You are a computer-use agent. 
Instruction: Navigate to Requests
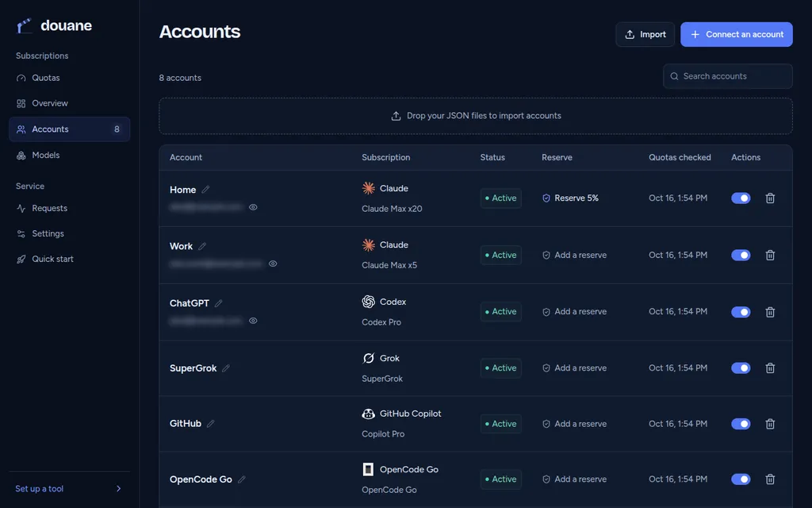tap(70, 209)
